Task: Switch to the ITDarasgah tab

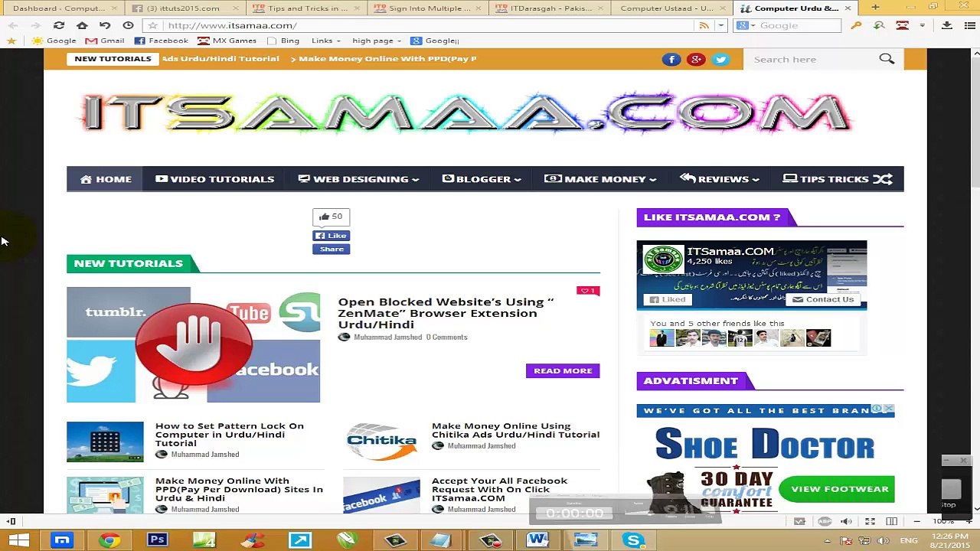Action: (550, 8)
